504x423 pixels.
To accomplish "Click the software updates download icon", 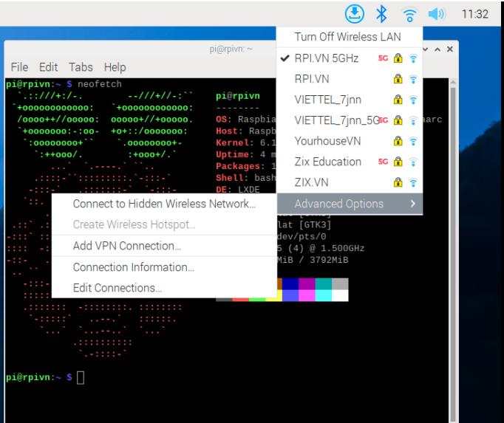I will (353, 13).
